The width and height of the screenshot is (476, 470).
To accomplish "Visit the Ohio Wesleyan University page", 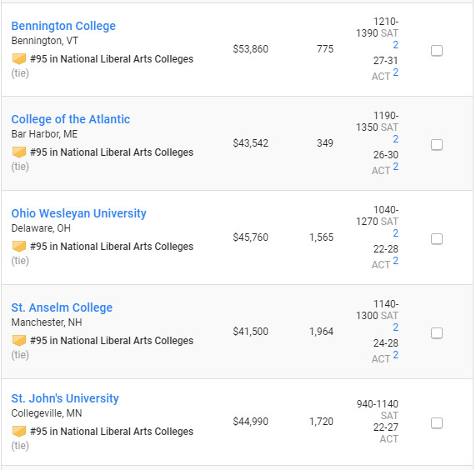I will pyautogui.click(x=78, y=213).
